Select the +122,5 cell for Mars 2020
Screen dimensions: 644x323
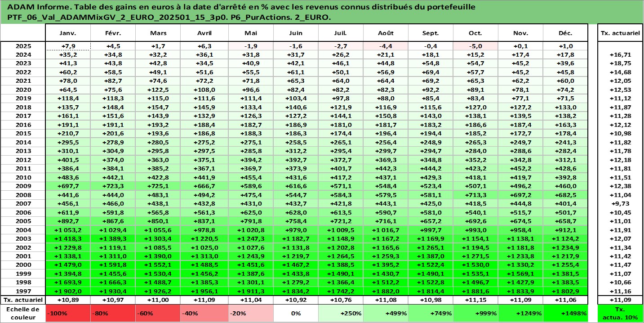click(158, 90)
